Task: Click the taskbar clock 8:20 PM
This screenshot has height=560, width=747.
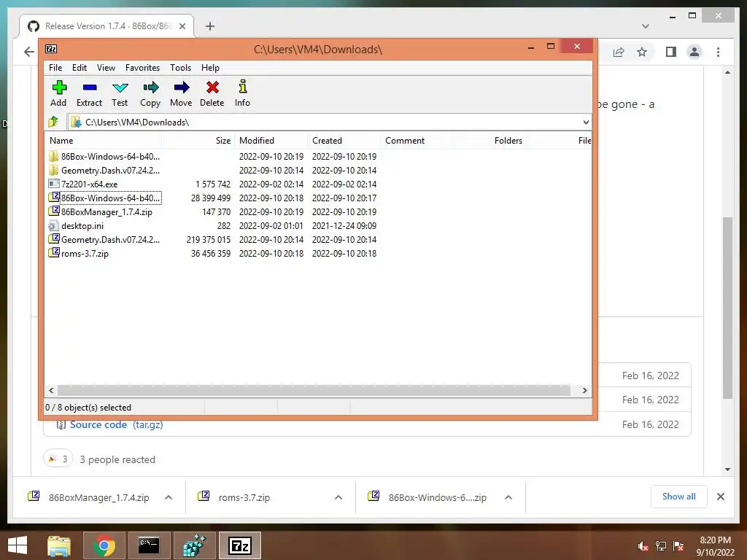Action: point(715,540)
